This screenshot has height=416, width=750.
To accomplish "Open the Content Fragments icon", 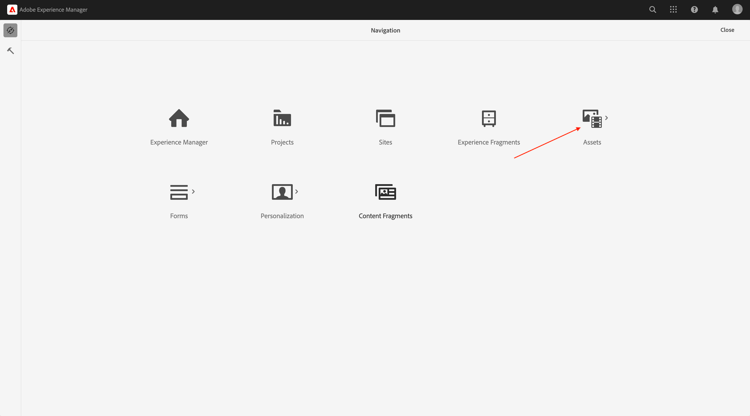I will pos(386,192).
